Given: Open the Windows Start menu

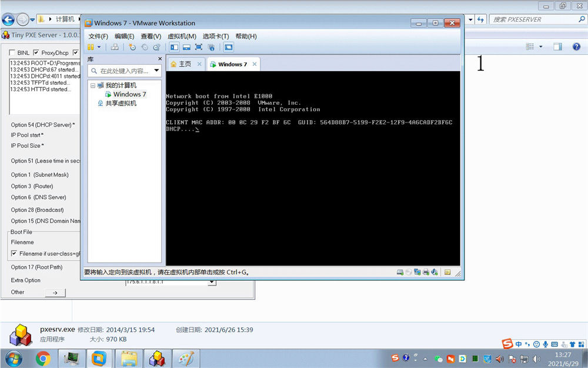Looking at the screenshot, I should [14, 359].
